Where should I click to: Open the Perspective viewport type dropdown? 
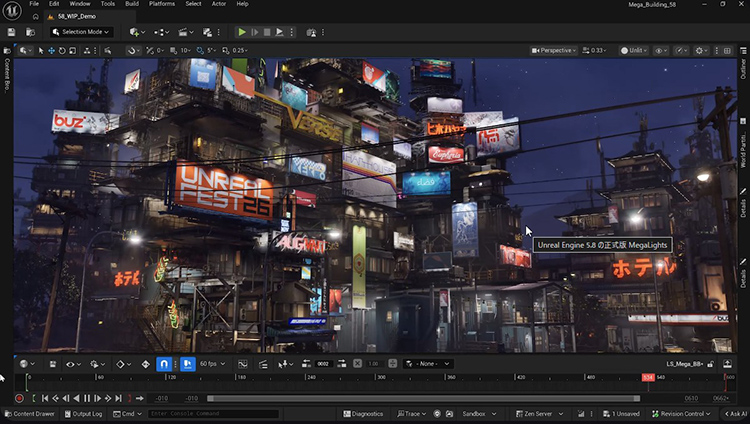(x=553, y=50)
